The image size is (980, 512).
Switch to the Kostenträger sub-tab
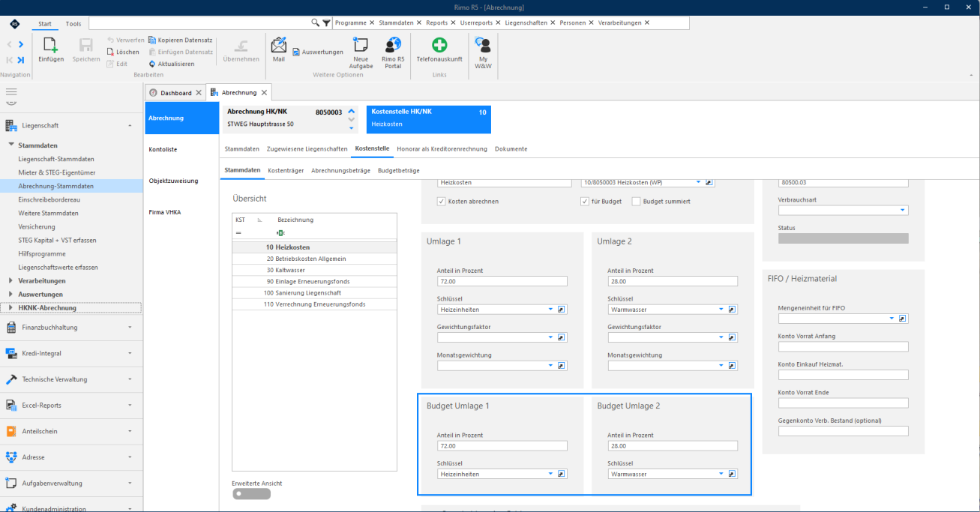coord(286,171)
